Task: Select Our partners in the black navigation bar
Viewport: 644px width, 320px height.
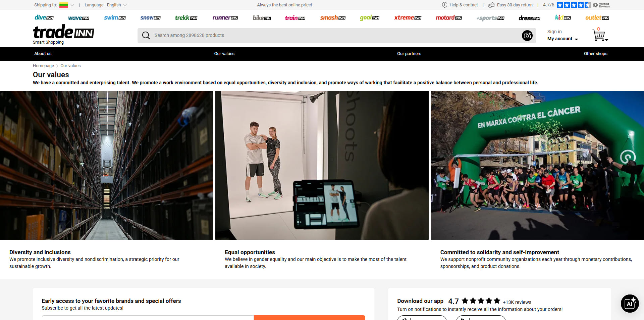Action: tap(409, 54)
